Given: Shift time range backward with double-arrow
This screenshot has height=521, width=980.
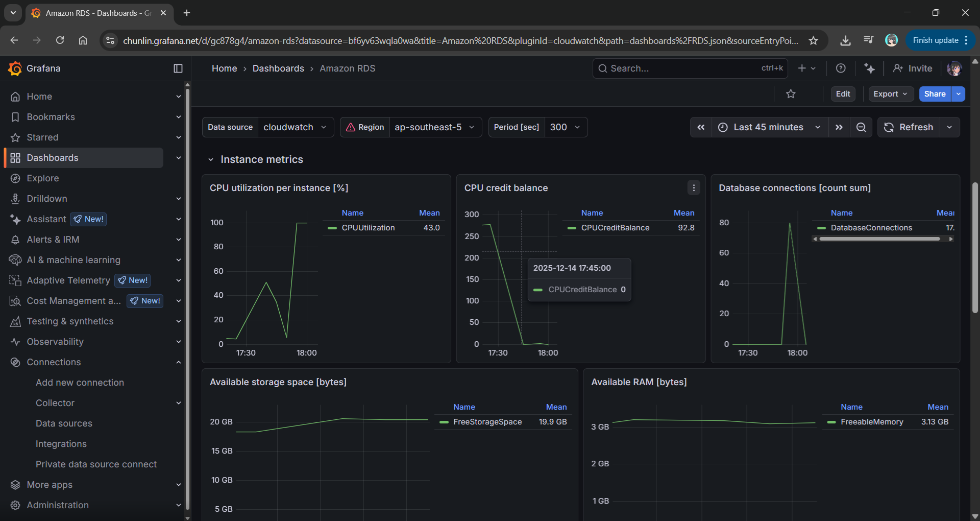Looking at the screenshot, I should (701, 127).
